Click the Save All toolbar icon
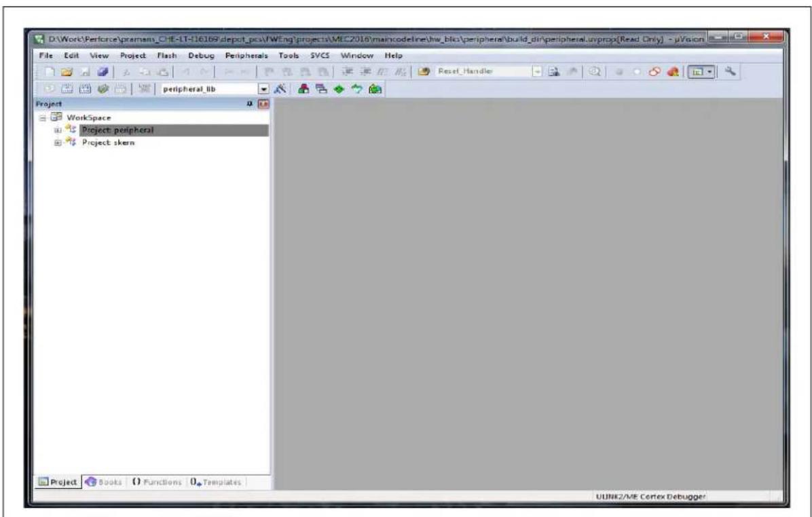 (102, 72)
